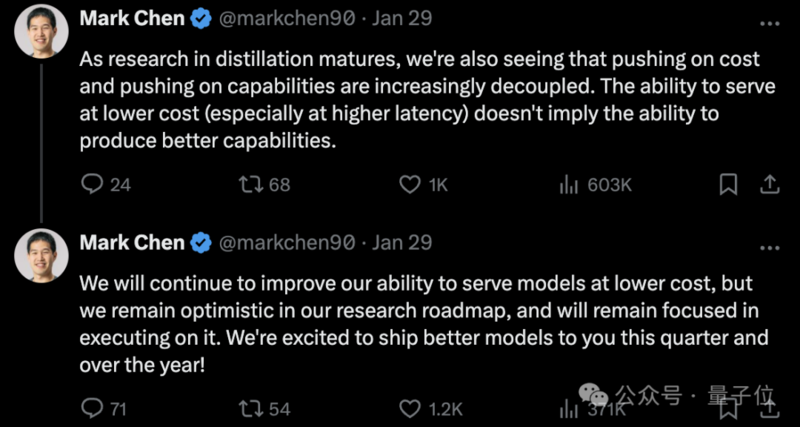Open the more options menu on first tweet
This screenshot has height=427, width=800.
click(x=770, y=23)
